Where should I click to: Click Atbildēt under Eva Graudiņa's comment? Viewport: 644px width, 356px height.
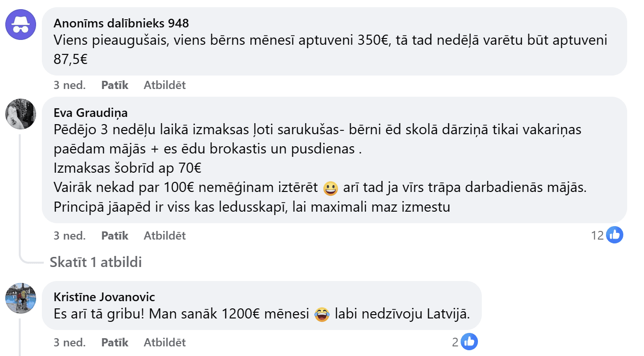[x=165, y=236]
